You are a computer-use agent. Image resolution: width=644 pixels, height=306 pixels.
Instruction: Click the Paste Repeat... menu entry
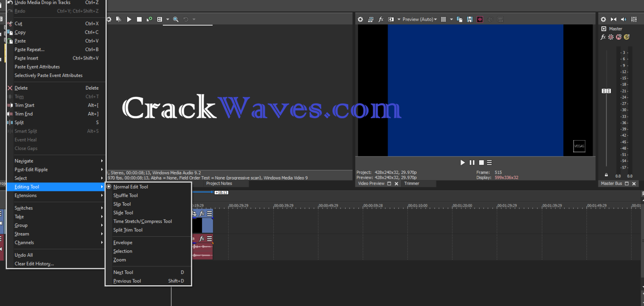[x=56, y=49]
